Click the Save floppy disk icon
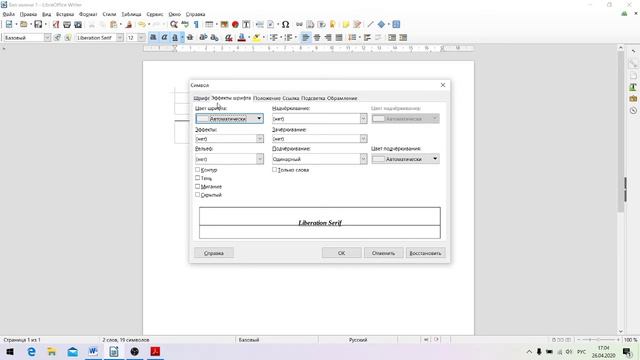Viewport: 640px width, 360px height. coord(38,24)
